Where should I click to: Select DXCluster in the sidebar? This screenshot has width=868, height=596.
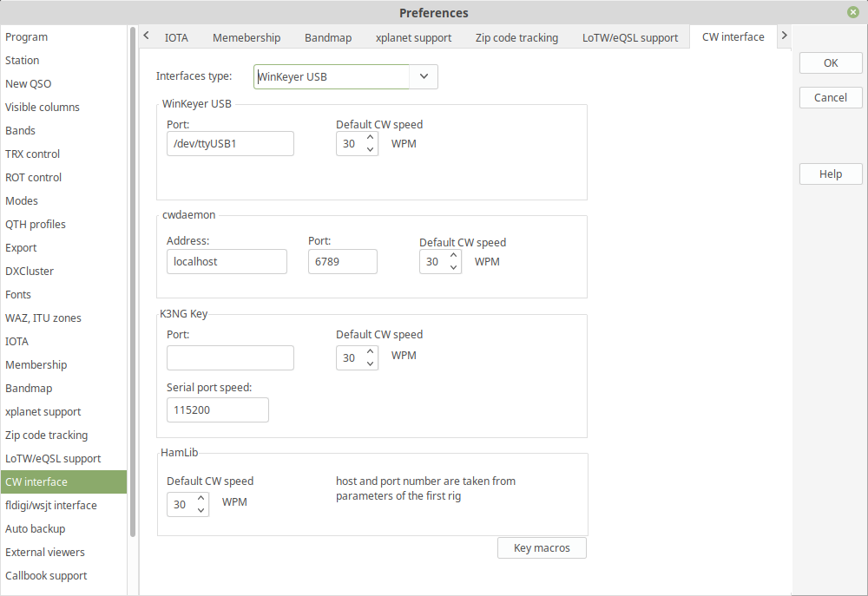(30, 272)
